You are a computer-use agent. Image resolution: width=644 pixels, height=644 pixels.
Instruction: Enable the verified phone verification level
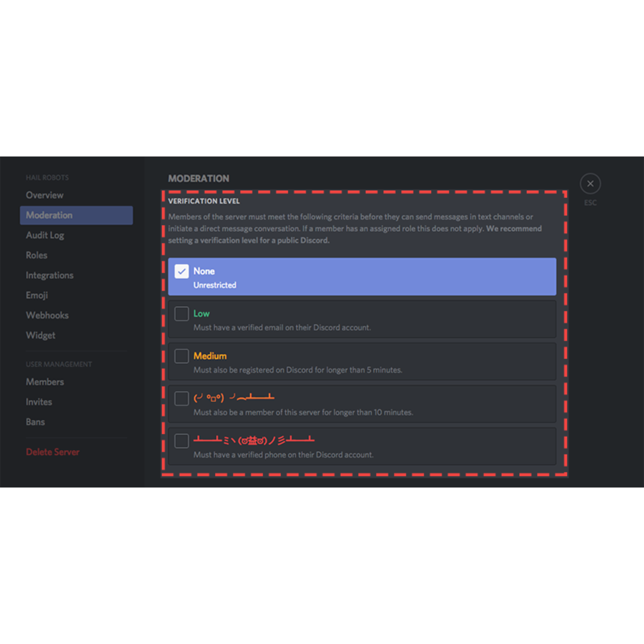[x=182, y=441]
